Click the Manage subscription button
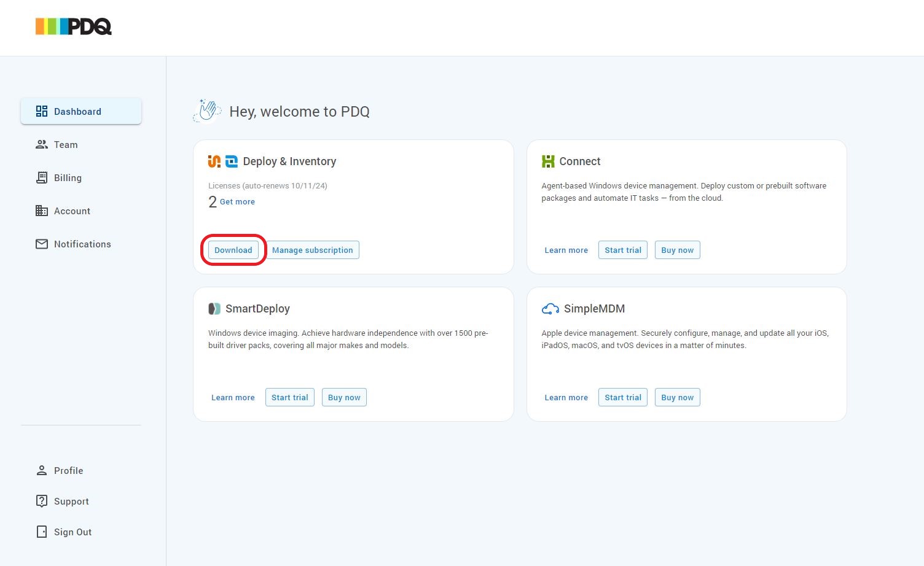This screenshot has height=566, width=924. pyautogui.click(x=313, y=250)
